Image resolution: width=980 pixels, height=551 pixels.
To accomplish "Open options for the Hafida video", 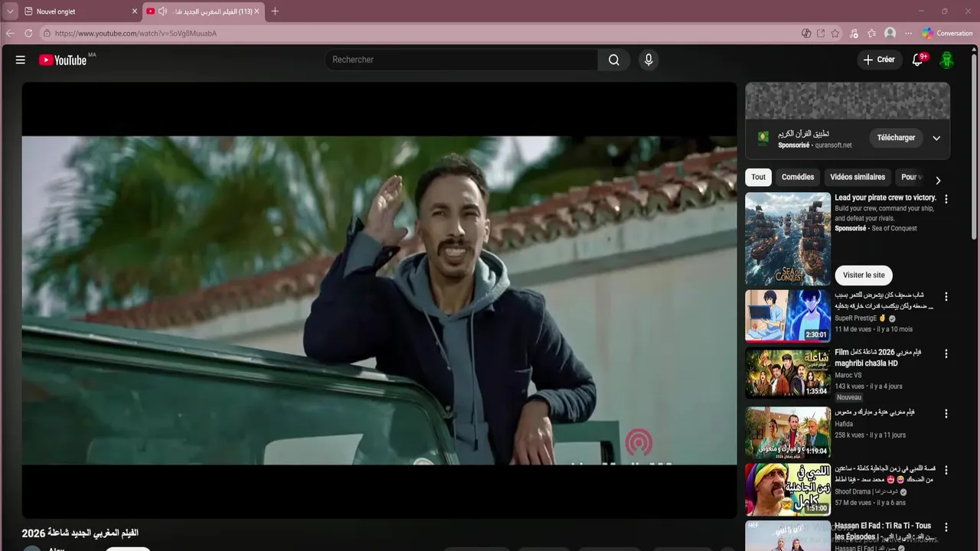I will (x=946, y=413).
